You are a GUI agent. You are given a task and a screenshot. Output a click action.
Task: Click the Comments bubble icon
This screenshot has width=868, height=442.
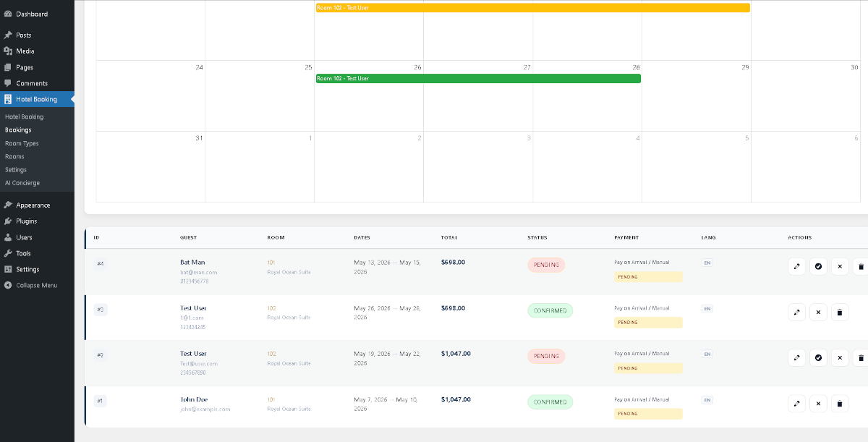click(8, 83)
